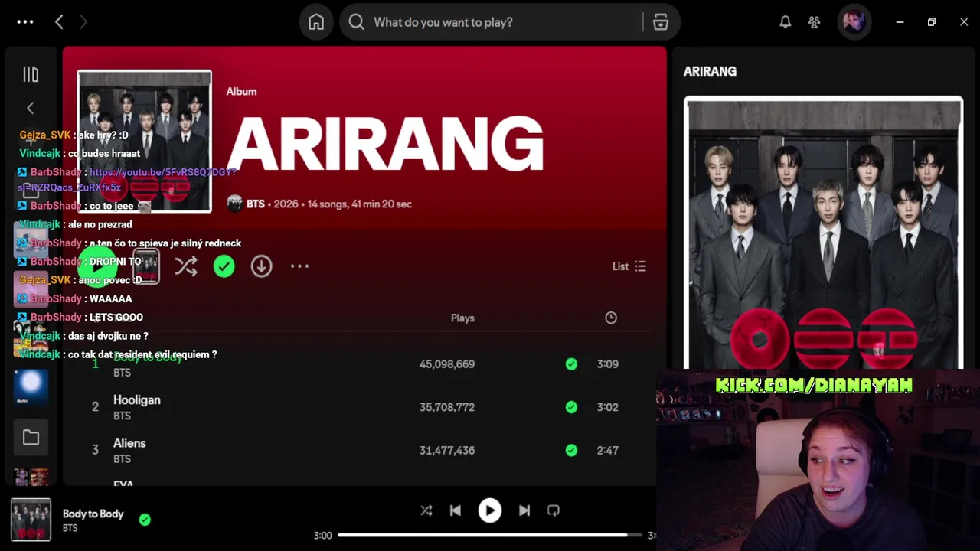Open the Home page
This screenshot has height=551, width=980.
point(316,22)
